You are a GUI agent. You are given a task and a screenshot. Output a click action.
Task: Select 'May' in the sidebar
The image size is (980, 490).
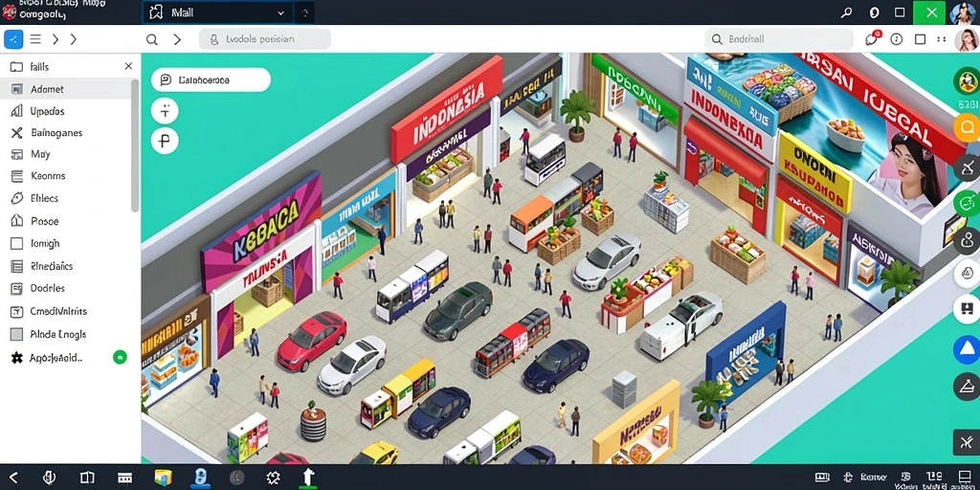point(65,154)
